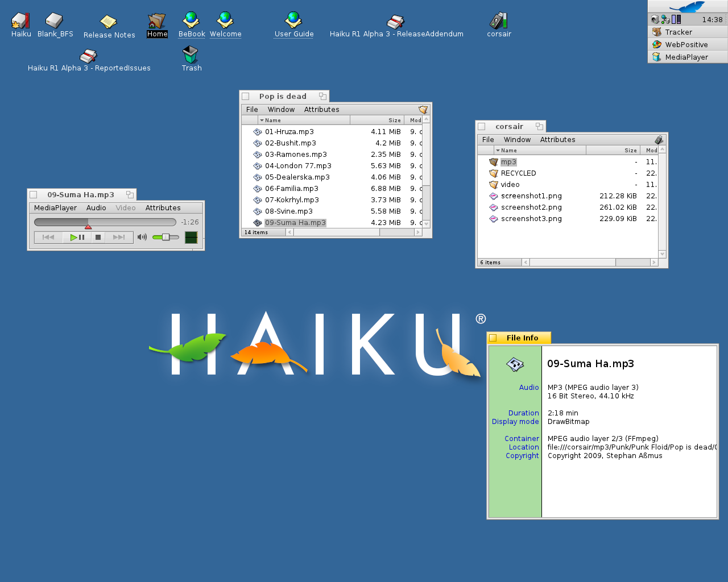Click the File Info window title tab
728x582 pixels.
pyautogui.click(x=519, y=338)
